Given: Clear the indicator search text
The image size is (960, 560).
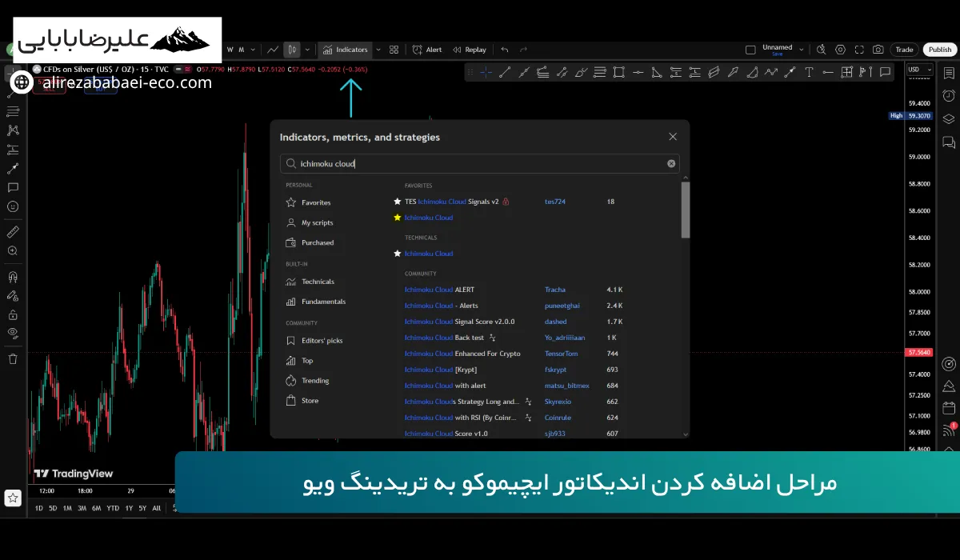Looking at the screenshot, I should tap(671, 163).
